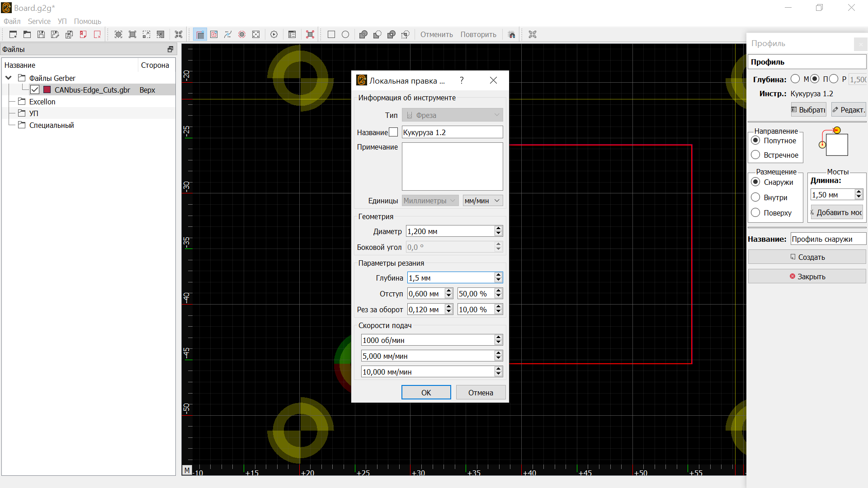Image resolution: width=868 pixels, height=488 pixels.
Task: Click the open file folder toolbar icon
Action: coord(27,34)
